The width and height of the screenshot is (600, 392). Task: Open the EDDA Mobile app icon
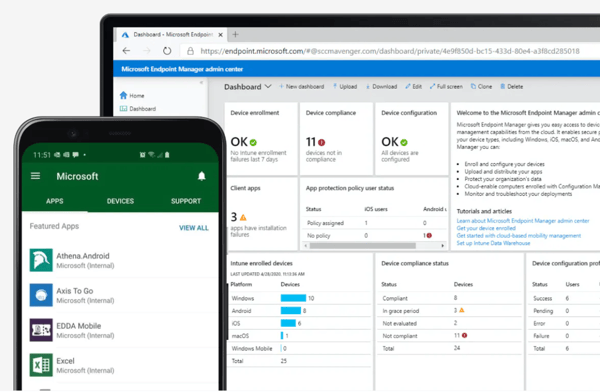[41, 330]
